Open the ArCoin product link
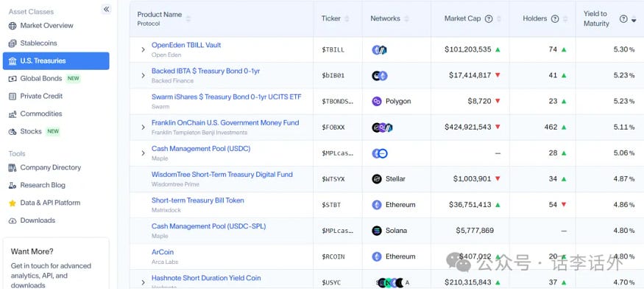Screen dimensions: 644x289 [163, 252]
